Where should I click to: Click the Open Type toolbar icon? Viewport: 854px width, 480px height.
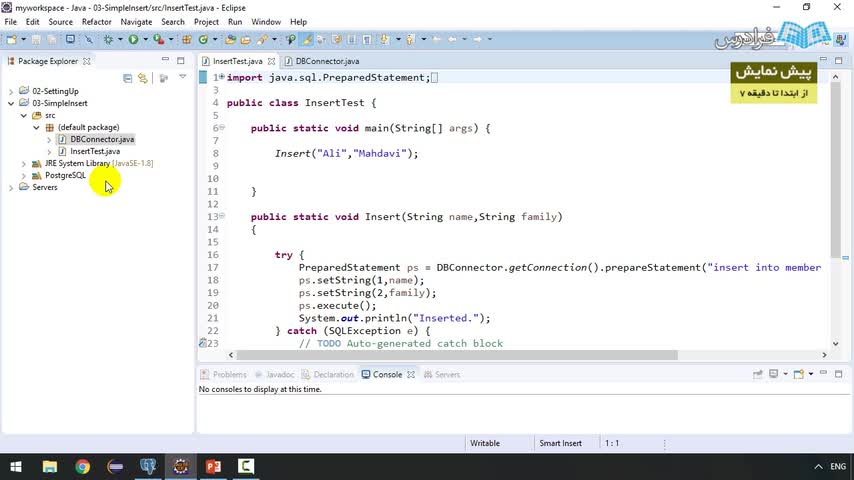(x=230, y=39)
